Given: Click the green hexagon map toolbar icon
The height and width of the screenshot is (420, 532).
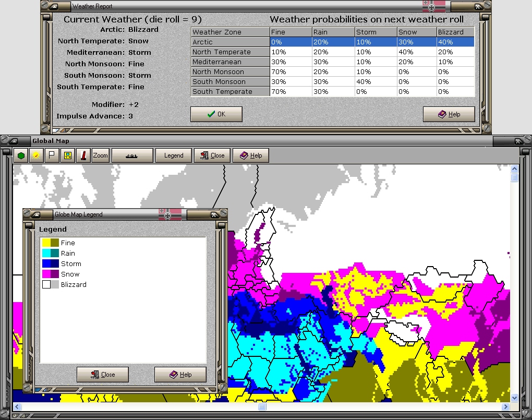Looking at the screenshot, I should [21, 155].
